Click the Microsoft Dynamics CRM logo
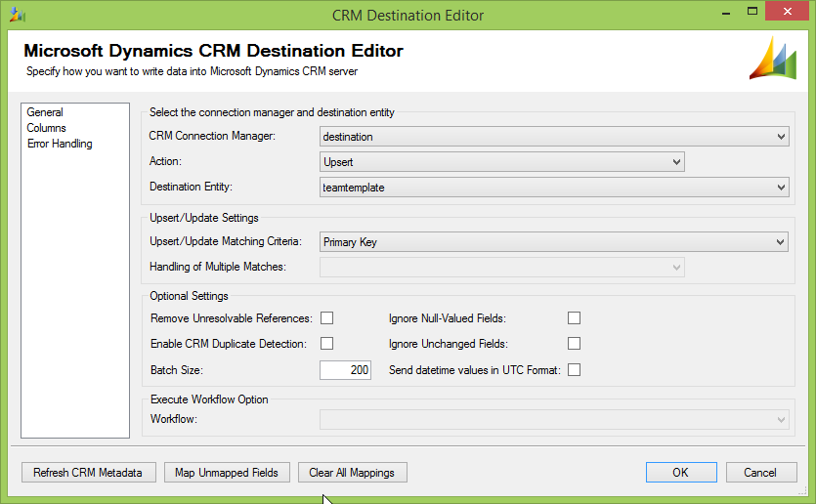Image resolution: width=816 pixels, height=504 pixels. point(773,58)
